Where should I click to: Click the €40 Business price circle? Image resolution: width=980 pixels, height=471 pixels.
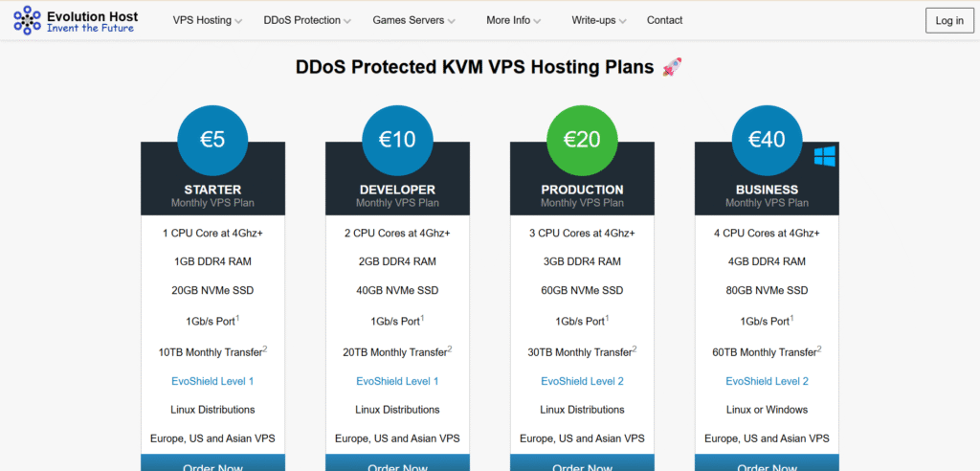point(767,140)
